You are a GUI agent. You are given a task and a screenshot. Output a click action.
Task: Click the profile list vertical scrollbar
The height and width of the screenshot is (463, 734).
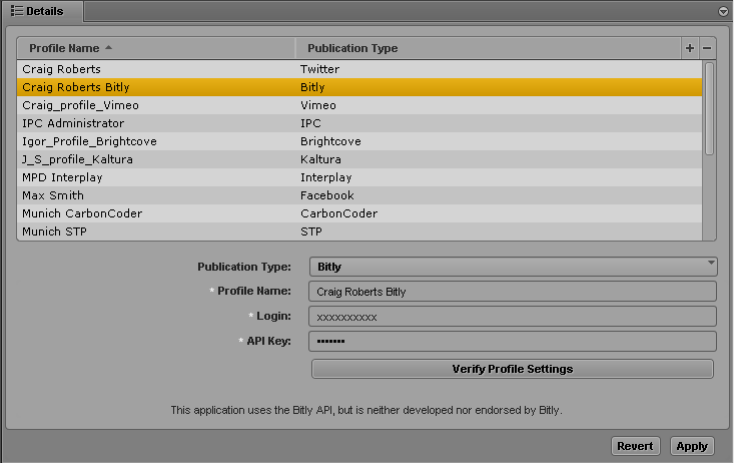709,108
